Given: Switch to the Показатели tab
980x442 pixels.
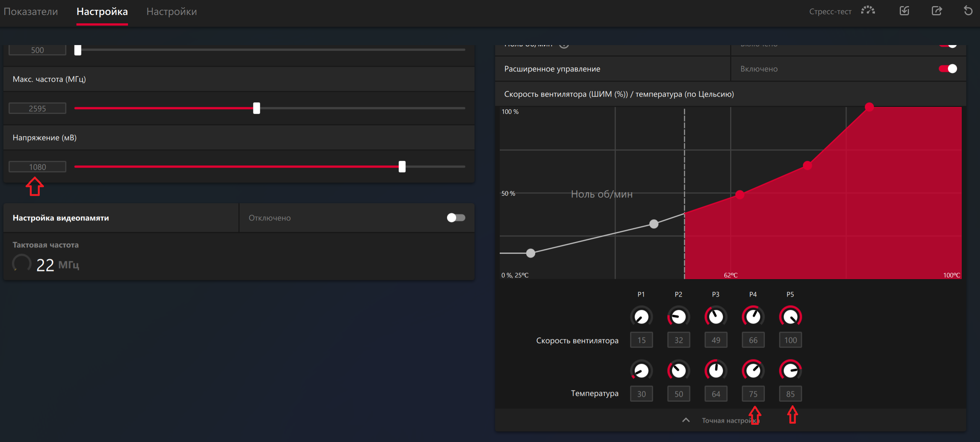Looking at the screenshot, I should tap(31, 11).
